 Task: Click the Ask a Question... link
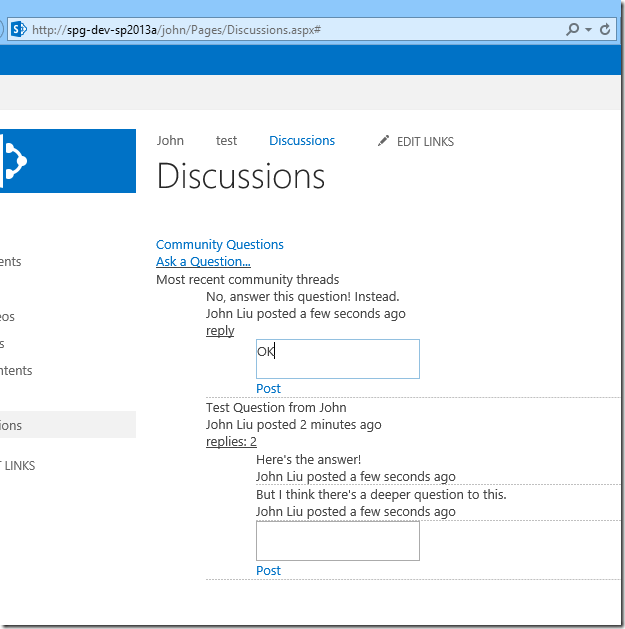pos(203,262)
